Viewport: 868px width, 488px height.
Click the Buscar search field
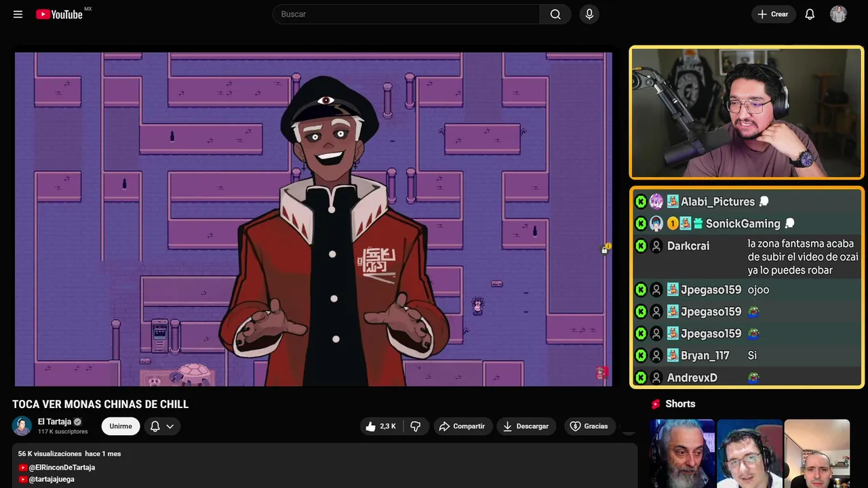[x=406, y=14]
